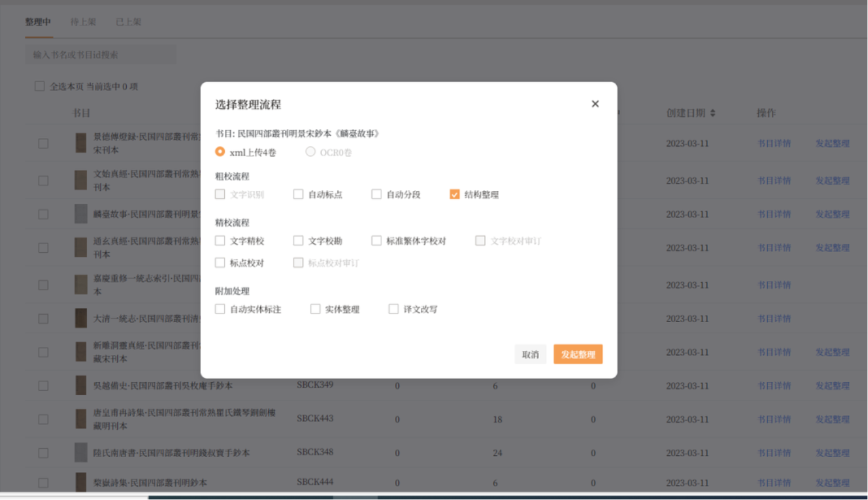Enable the 自动标点 checkbox
Image resolution: width=868 pixels, height=500 pixels.
pos(299,194)
